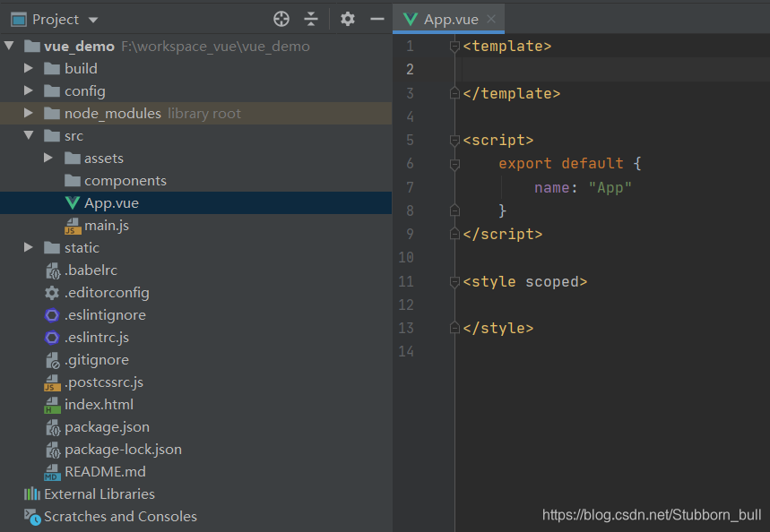Click the ESLint icon of .eslintrc.js

(52, 338)
